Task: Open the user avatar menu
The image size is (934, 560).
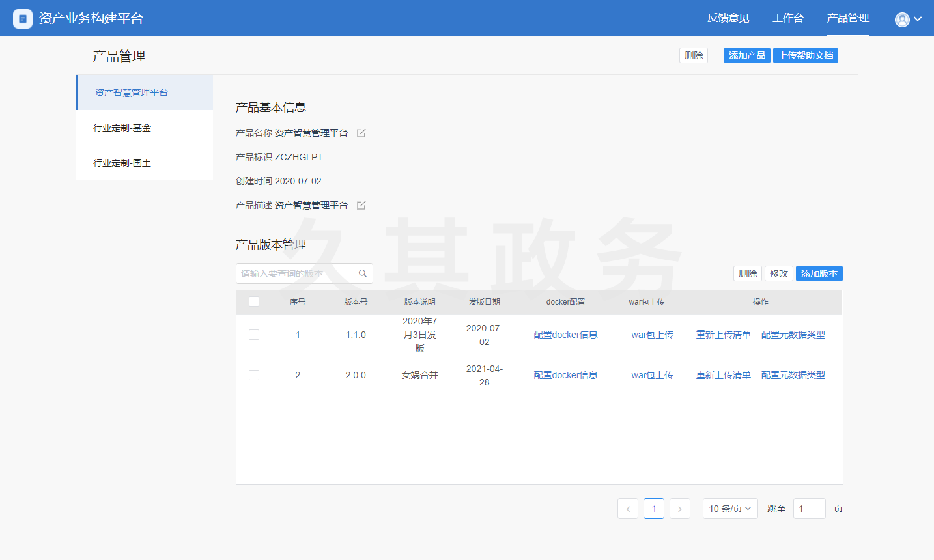Action: [x=902, y=19]
